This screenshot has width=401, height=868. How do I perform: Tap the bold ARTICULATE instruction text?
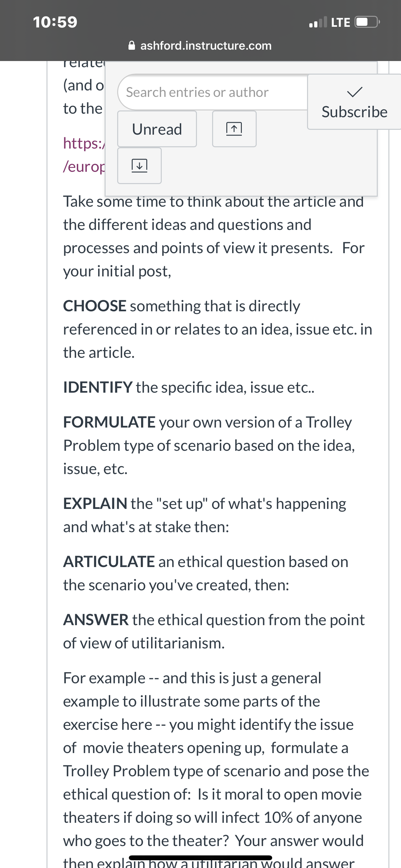(x=109, y=562)
